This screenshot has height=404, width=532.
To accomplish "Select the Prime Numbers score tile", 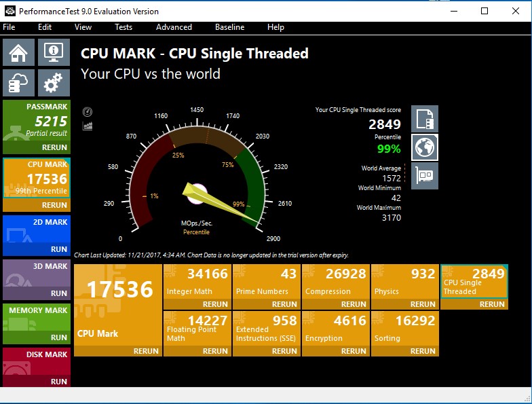I will click(266, 282).
